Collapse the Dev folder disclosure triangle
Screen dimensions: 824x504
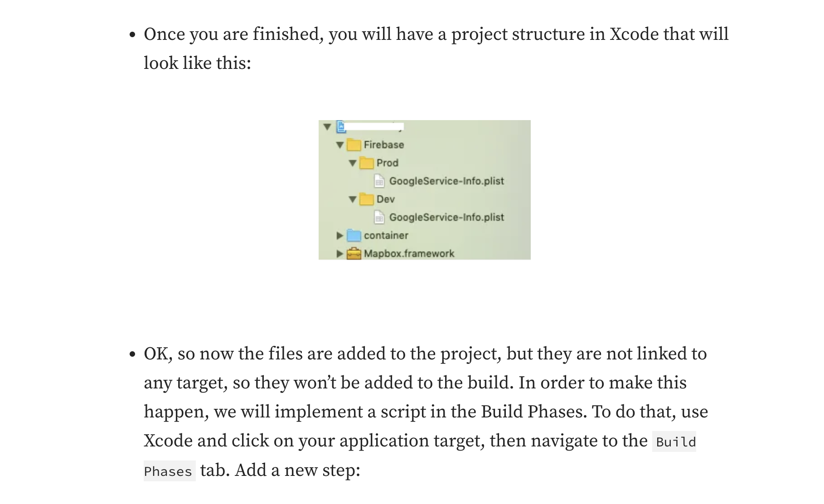tap(353, 199)
